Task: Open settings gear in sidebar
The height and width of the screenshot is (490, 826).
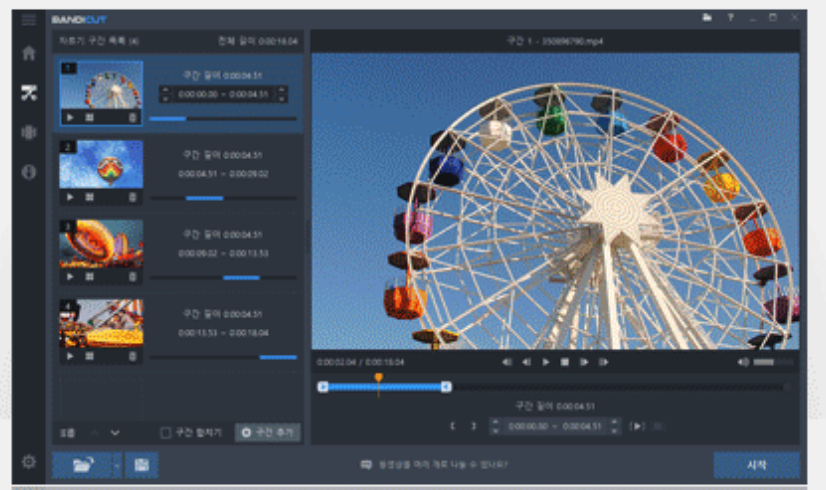Action: tap(29, 462)
